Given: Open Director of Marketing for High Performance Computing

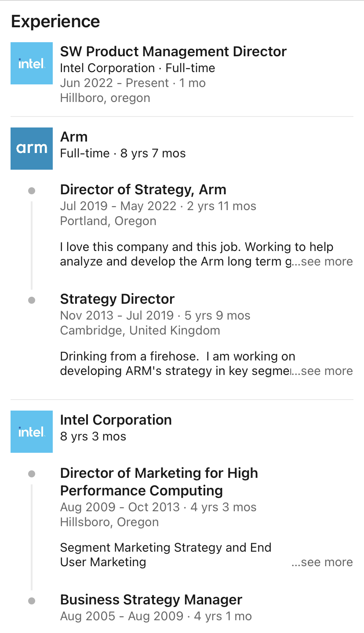Looking at the screenshot, I should click(x=159, y=482).
